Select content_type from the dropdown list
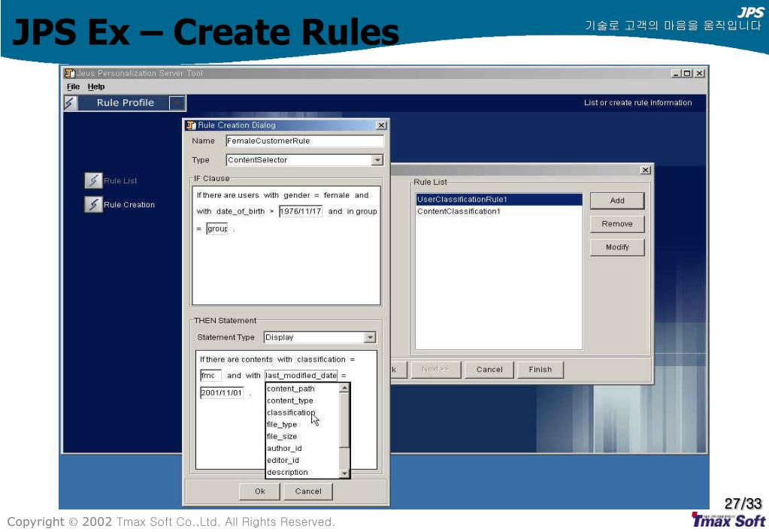The height and width of the screenshot is (532, 769). pos(302,401)
